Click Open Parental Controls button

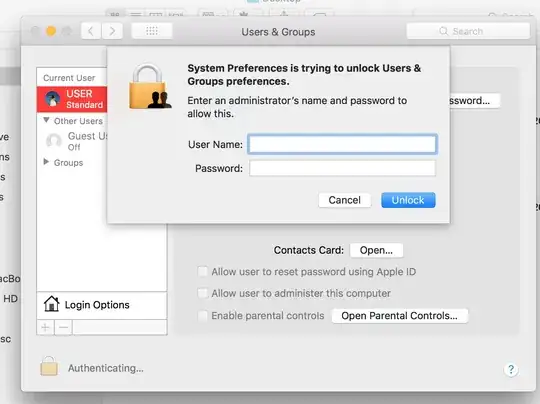[x=399, y=316]
